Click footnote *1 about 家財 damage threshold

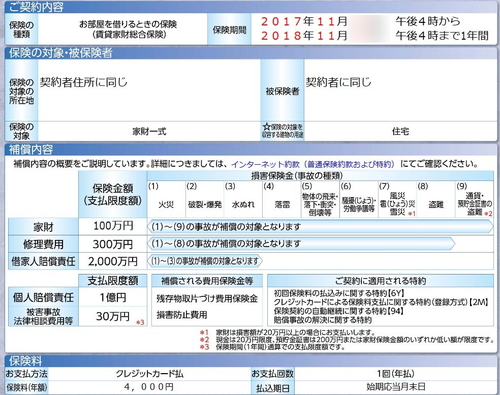(287, 333)
